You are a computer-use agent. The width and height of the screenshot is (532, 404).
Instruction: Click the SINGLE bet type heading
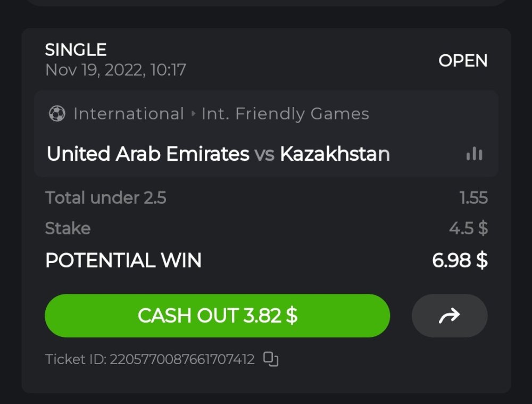76,50
